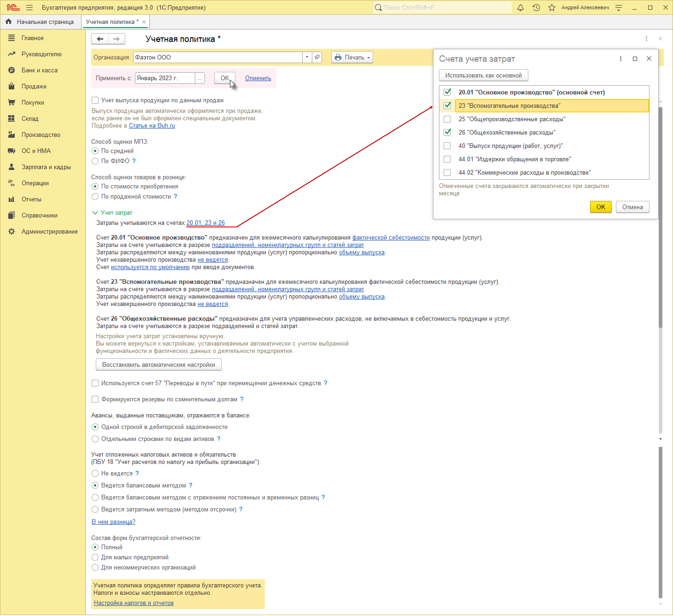Check 44.02 Коммерческие расходы в производстве
673x616 pixels.
(x=447, y=172)
